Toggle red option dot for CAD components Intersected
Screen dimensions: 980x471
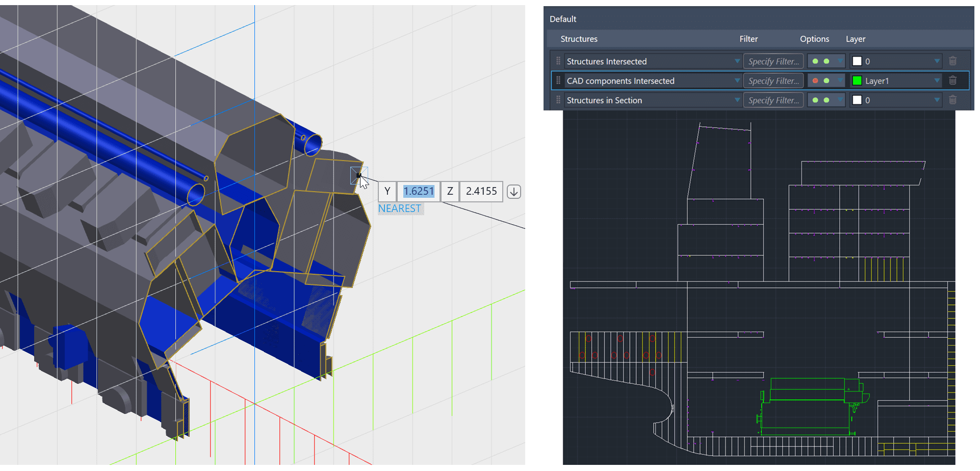point(815,81)
